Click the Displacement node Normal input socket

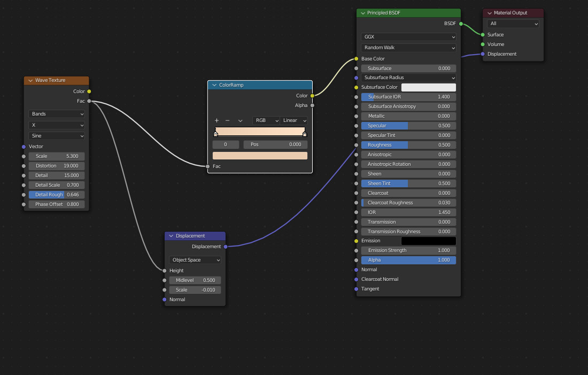[165, 300]
